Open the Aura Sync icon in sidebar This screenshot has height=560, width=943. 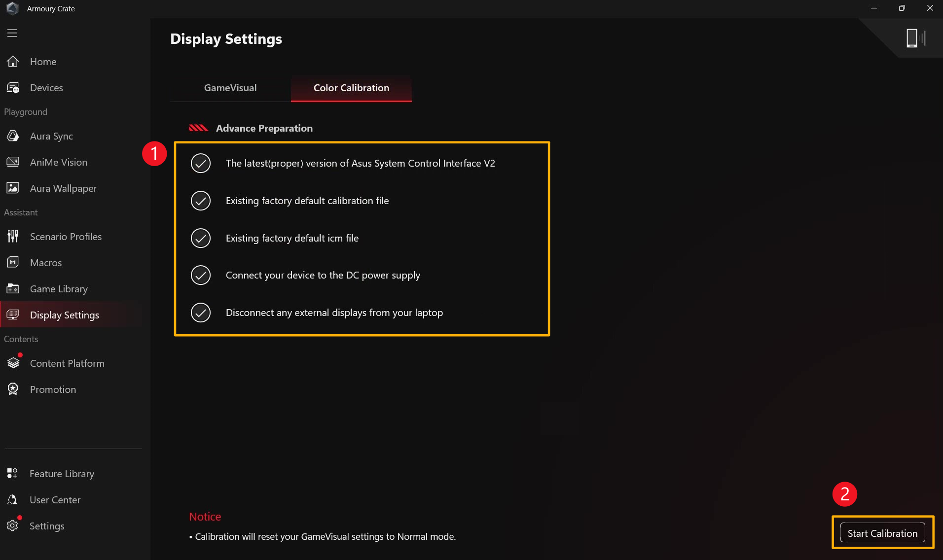point(13,136)
